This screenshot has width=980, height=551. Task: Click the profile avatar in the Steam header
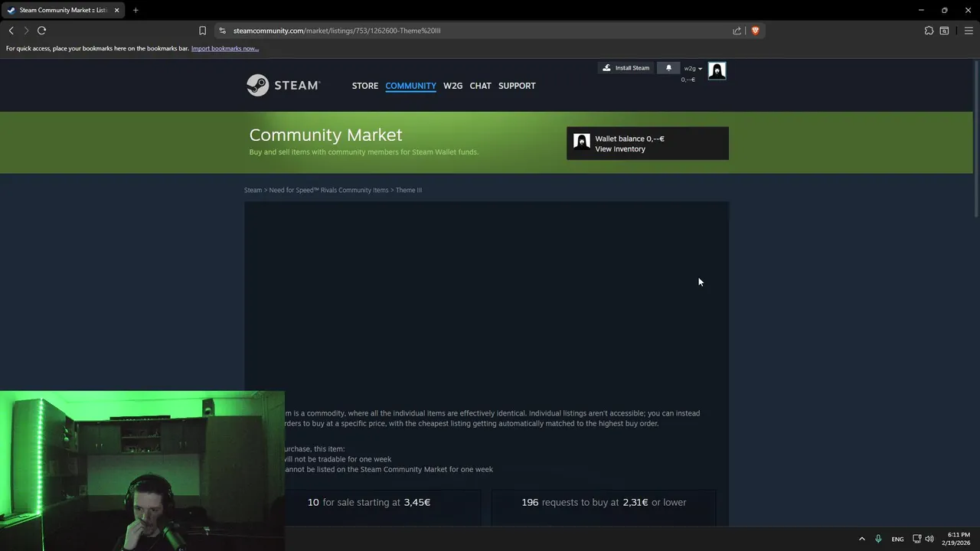pos(717,70)
